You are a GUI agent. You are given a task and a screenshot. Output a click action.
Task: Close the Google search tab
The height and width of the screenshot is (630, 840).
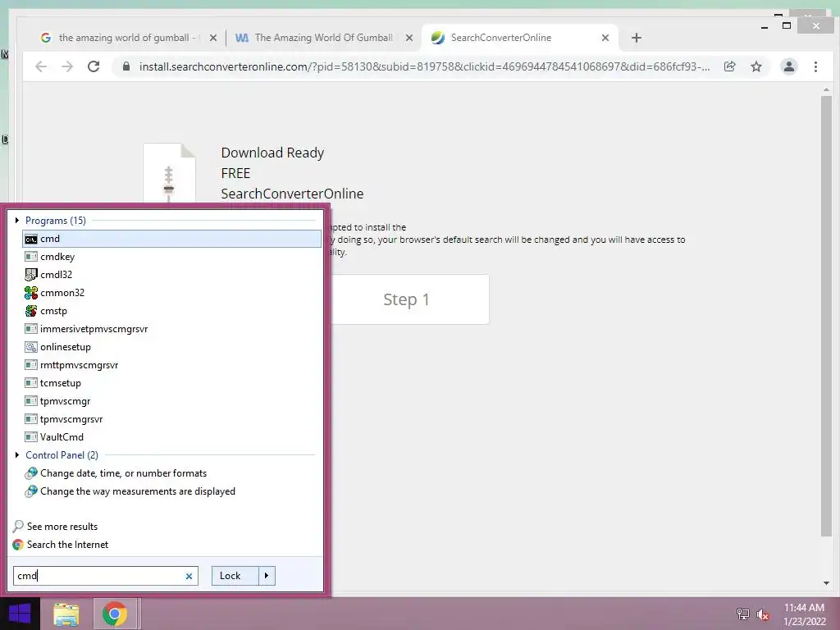[x=213, y=38]
